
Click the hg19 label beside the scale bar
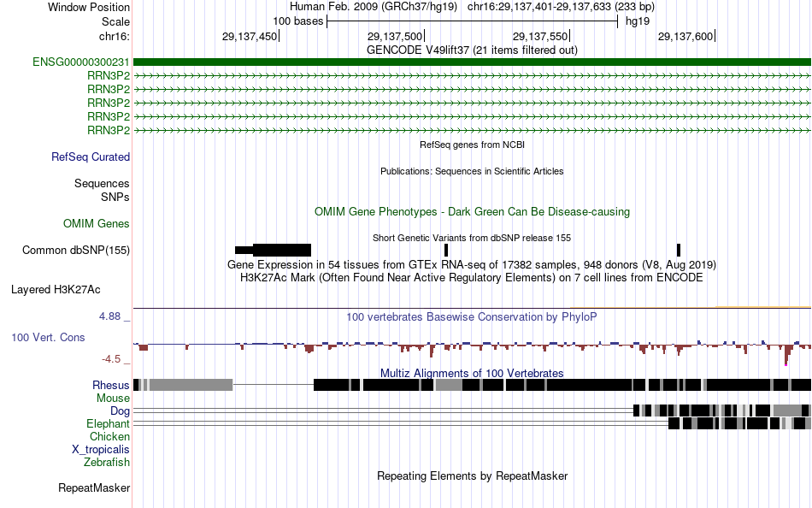coord(638,21)
